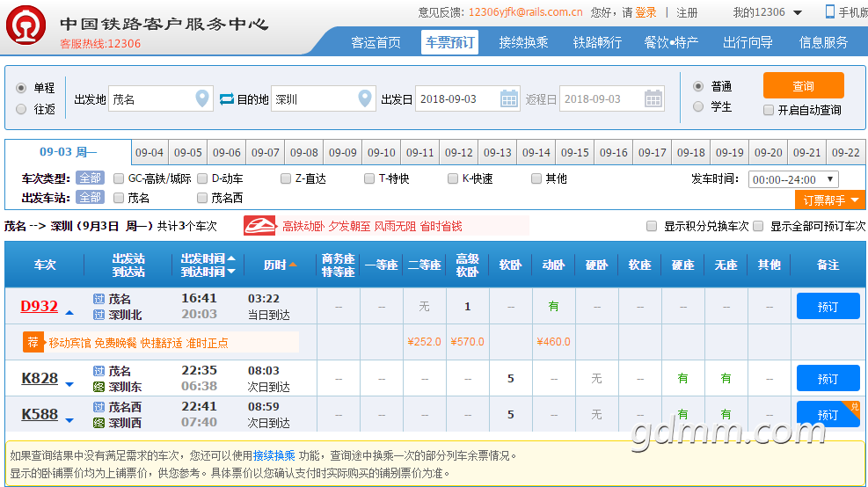Click the China Railway red logo

click(26, 25)
